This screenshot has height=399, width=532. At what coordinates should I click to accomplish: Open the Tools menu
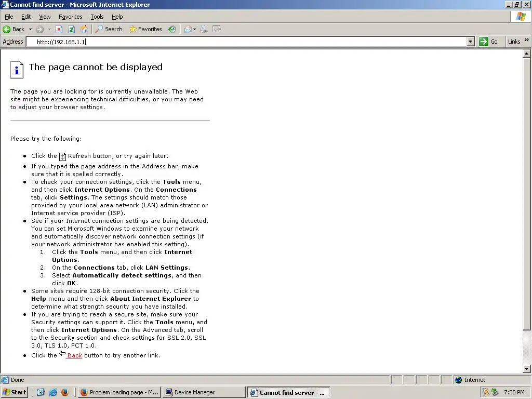point(97,17)
